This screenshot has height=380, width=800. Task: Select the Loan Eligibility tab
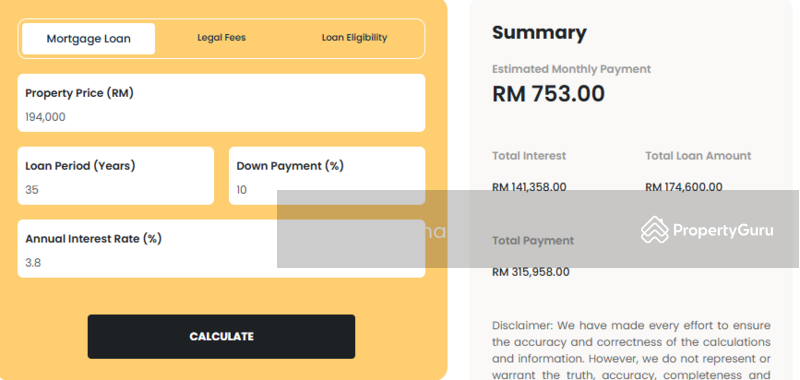tap(354, 38)
